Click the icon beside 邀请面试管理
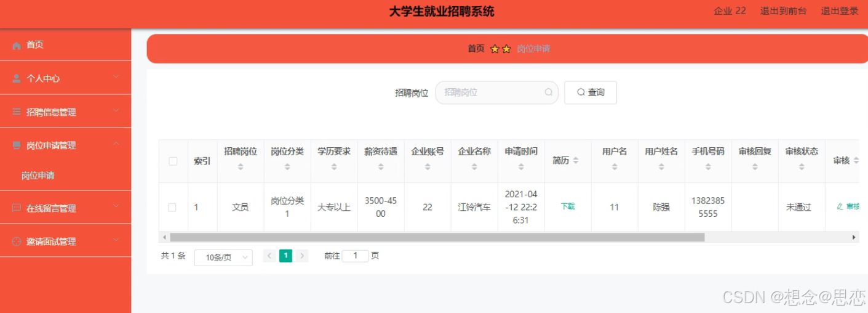 tap(17, 242)
